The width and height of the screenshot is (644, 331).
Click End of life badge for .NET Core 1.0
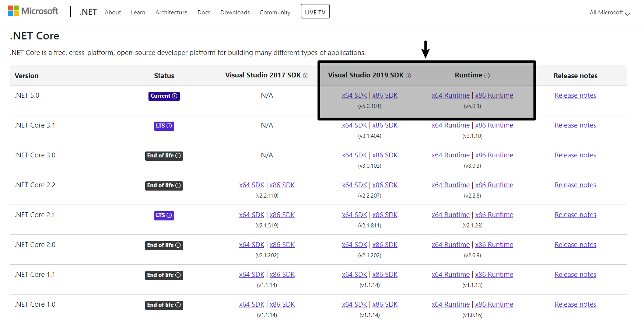point(164,305)
